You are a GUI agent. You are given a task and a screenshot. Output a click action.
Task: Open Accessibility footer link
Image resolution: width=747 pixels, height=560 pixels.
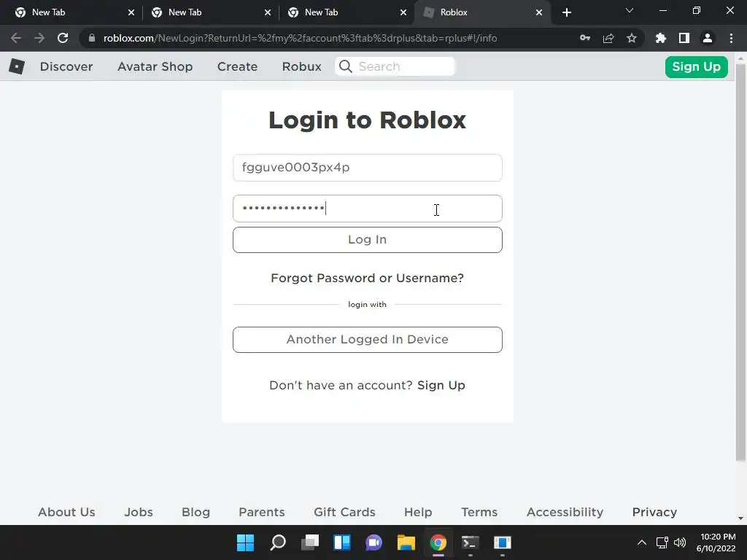tap(565, 512)
